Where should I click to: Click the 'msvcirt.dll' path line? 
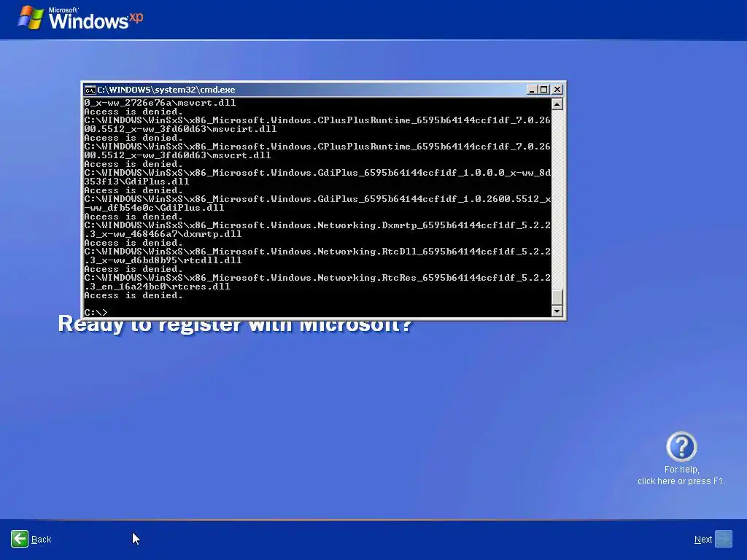click(180, 129)
